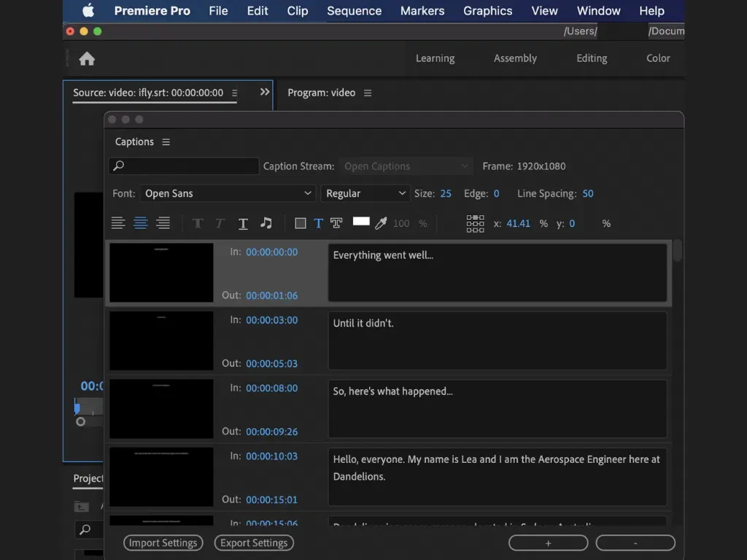Viewport: 747px width, 560px height.
Task: Click the Project panel search icon
Action: tap(85, 529)
